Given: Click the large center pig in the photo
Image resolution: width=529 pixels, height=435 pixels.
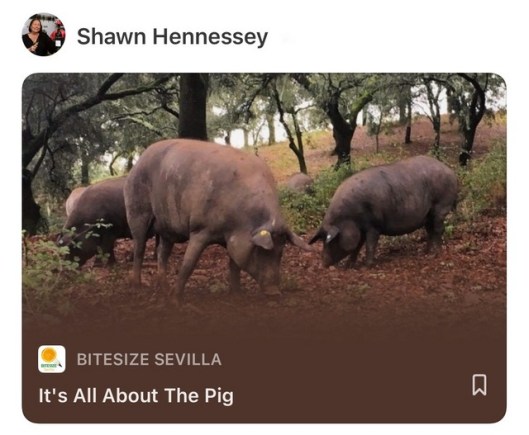Looking at the screenshot, I should point(206,209).
